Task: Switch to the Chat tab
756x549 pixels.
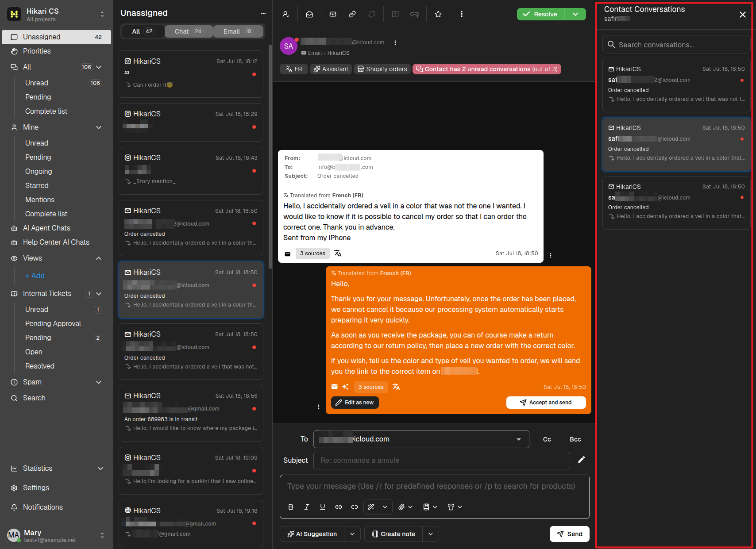Action: click(x=188, y=31)
